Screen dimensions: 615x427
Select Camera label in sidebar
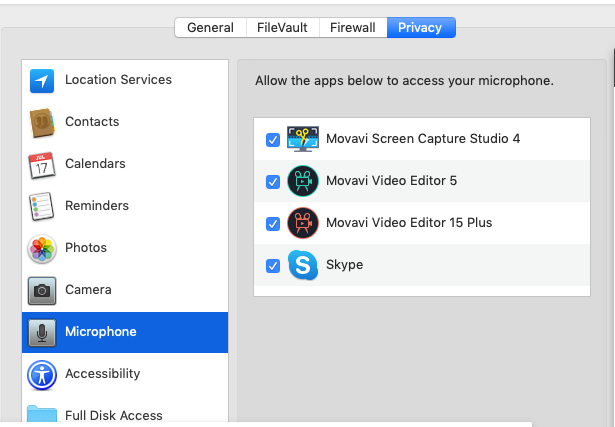(88, 289)
